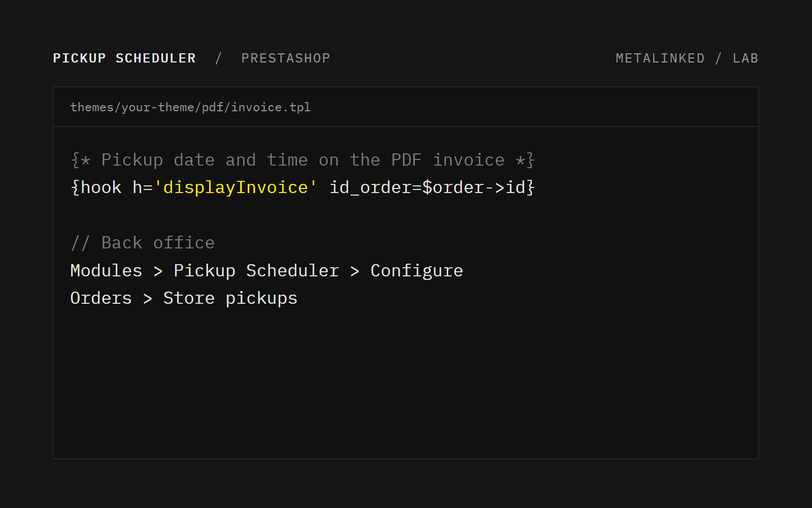Viewport: 812px width, 508px height.
Task: Click the id_order=$order->id parameter
Action: tap(427, 187)
